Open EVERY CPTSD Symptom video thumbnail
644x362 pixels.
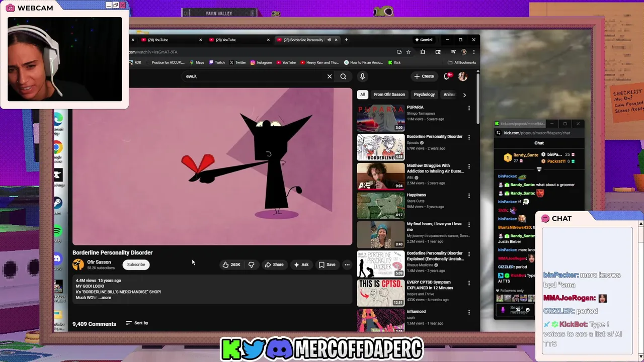pyautogui.click(x=380, y=293)
